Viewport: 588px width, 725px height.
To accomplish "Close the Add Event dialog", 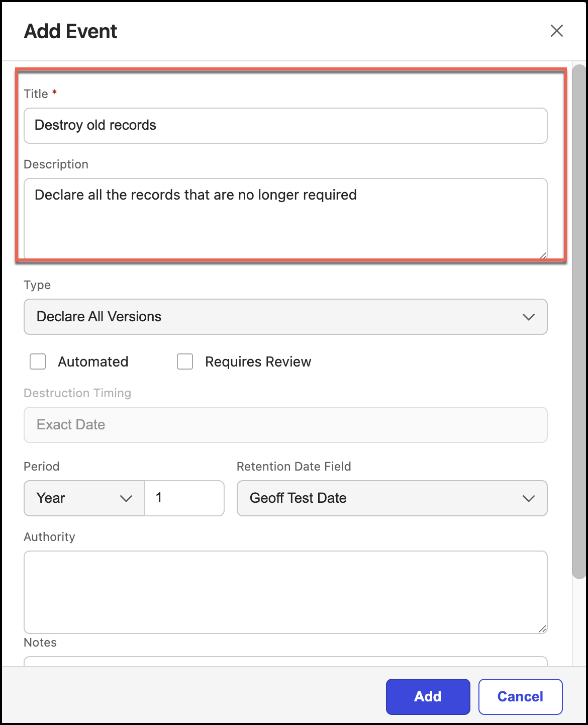I will (x=556, y=31).
